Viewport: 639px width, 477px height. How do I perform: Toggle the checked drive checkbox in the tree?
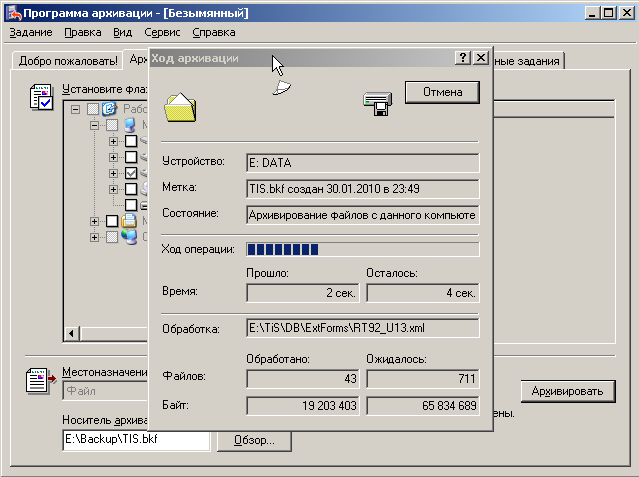click(x=130, y=173)
